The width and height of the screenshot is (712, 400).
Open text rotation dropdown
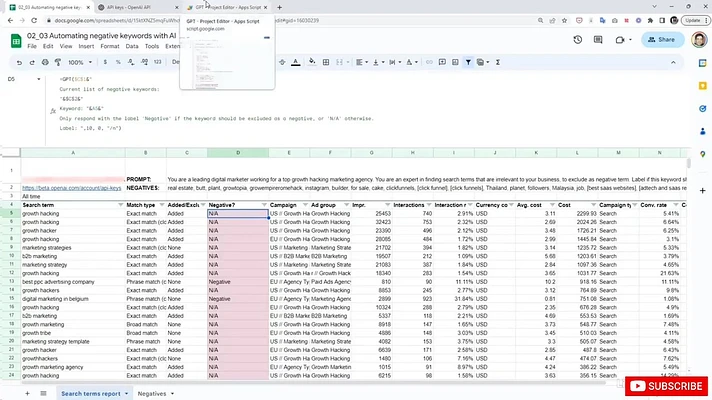411,62
